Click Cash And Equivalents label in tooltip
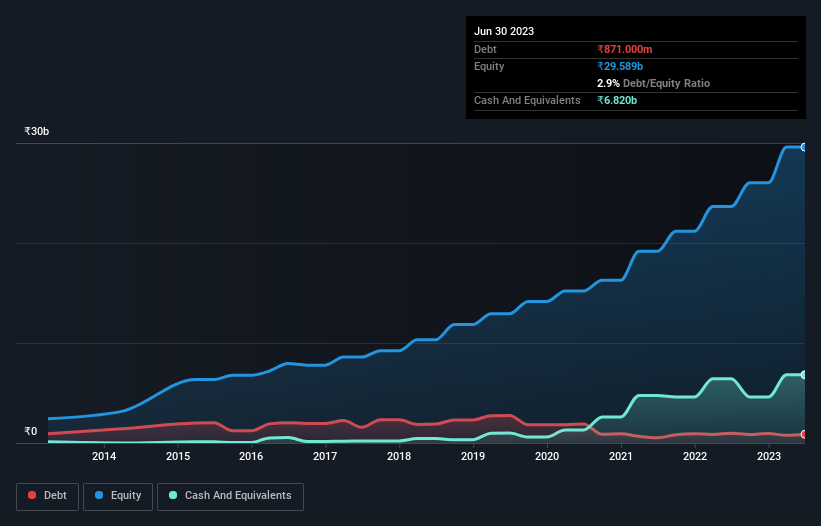 click(527, 100)
